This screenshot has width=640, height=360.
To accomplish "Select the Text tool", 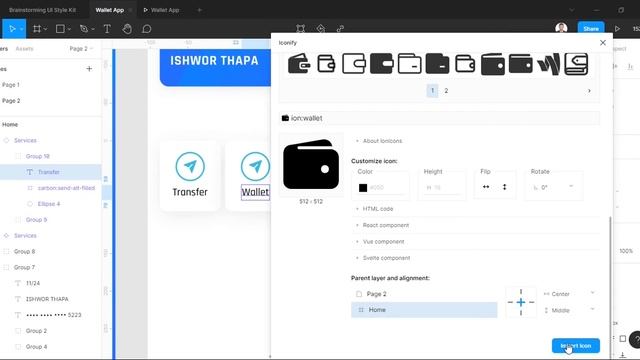I will click(x=107, y=29).
